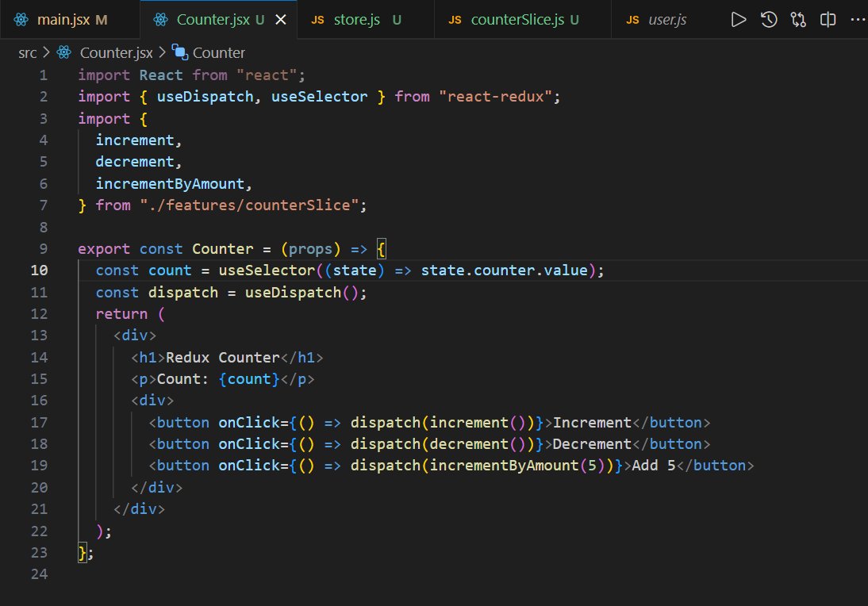
Task: Click Add 5 text on line 19
Action: (x=654, y=466)
